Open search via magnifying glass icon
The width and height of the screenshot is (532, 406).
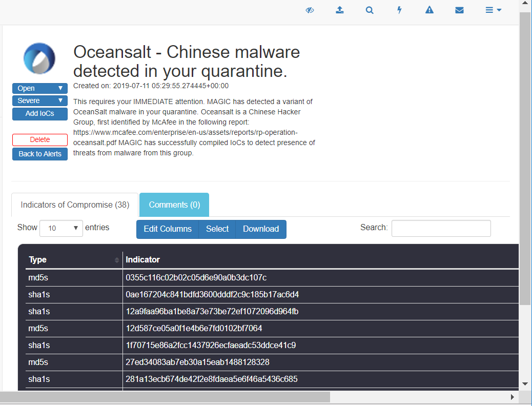[x=370, y=10]
